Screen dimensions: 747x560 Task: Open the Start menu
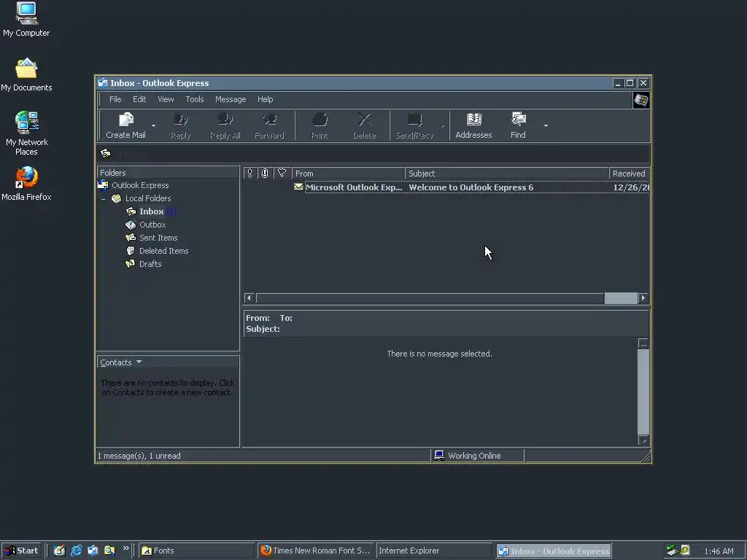pos(22,551)
